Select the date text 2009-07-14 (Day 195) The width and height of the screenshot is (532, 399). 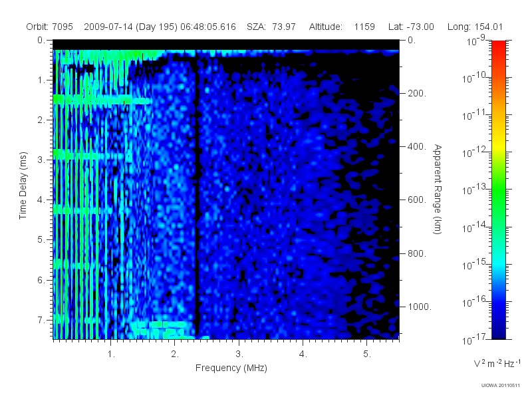point(130,27)
